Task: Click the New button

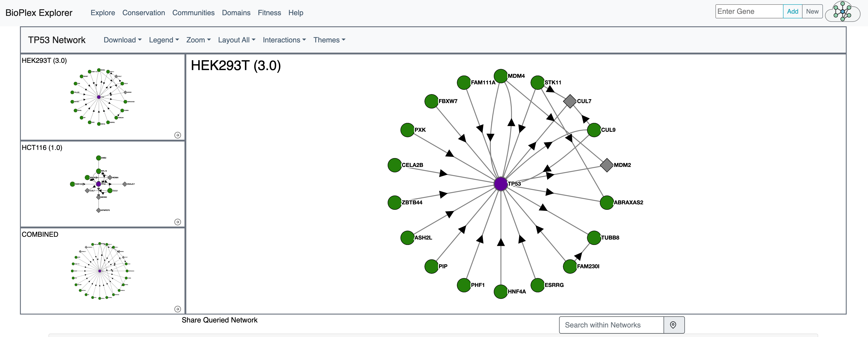Action: [x=812, y=12]
